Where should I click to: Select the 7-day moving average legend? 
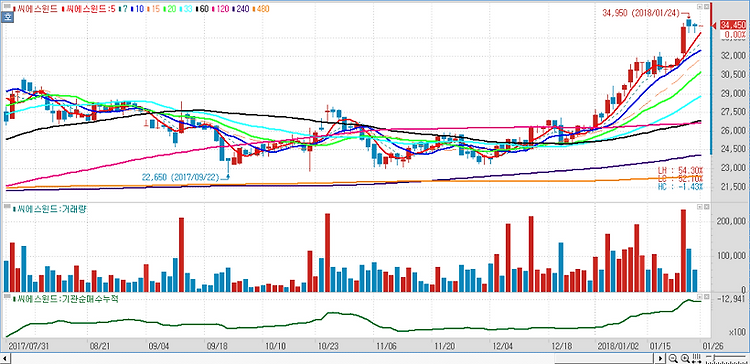[x=123, y=9]
